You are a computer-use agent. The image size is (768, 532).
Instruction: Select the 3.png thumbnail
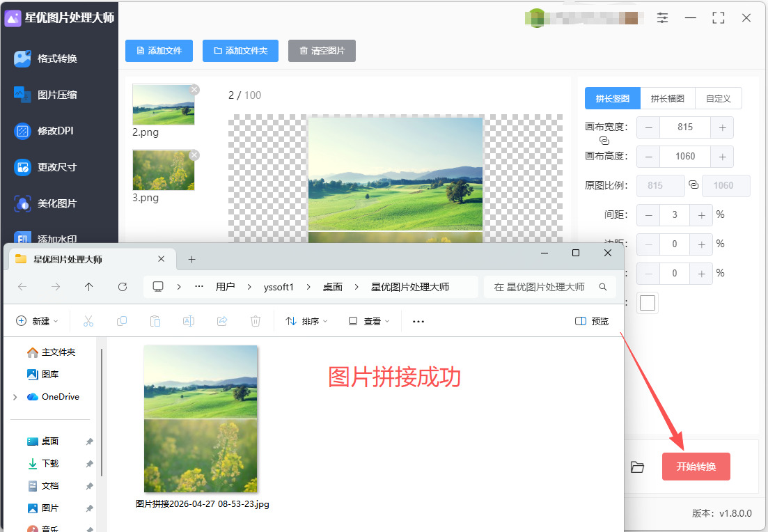click(x=164, y=171)
